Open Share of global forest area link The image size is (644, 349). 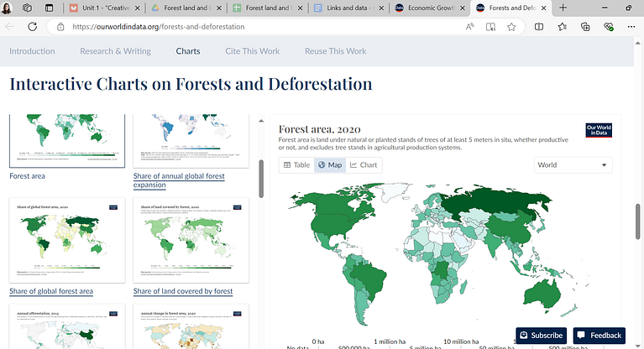(51, 291)
